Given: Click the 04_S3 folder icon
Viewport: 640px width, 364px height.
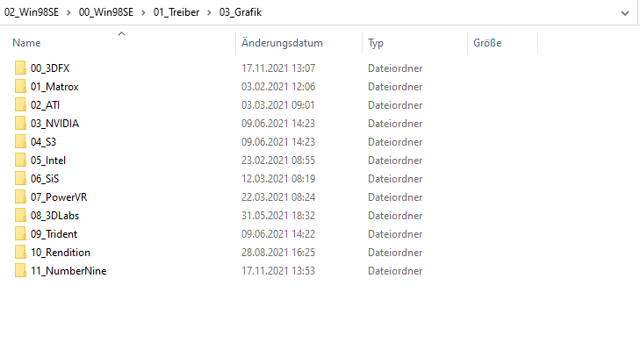Looking at the screenshot, I should click(x=20, y=141).
